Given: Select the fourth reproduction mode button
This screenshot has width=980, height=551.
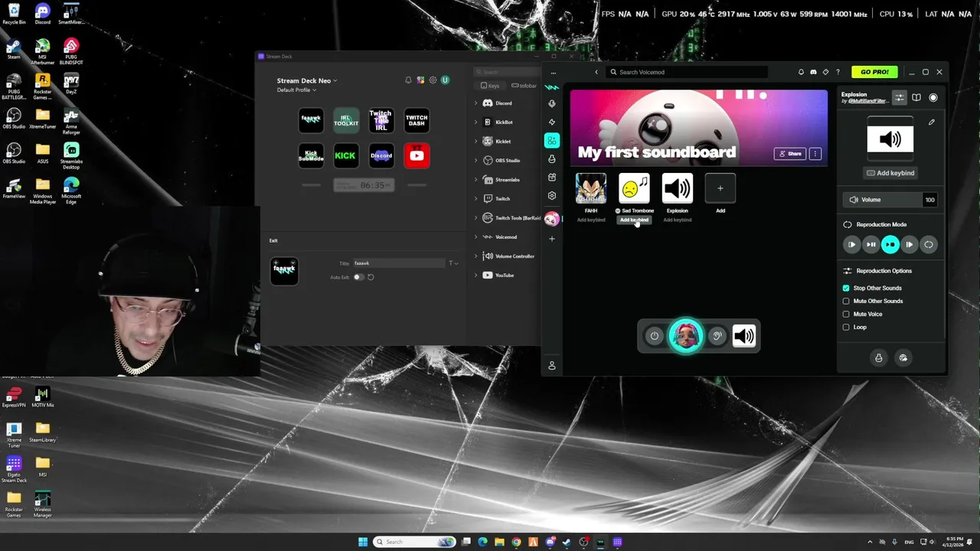Looking at the screenshot, I should 909,245.
